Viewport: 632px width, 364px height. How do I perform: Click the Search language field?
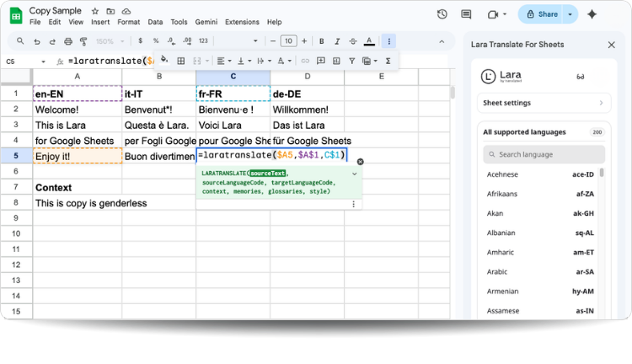pyautogui.click(x=544, y=154)
